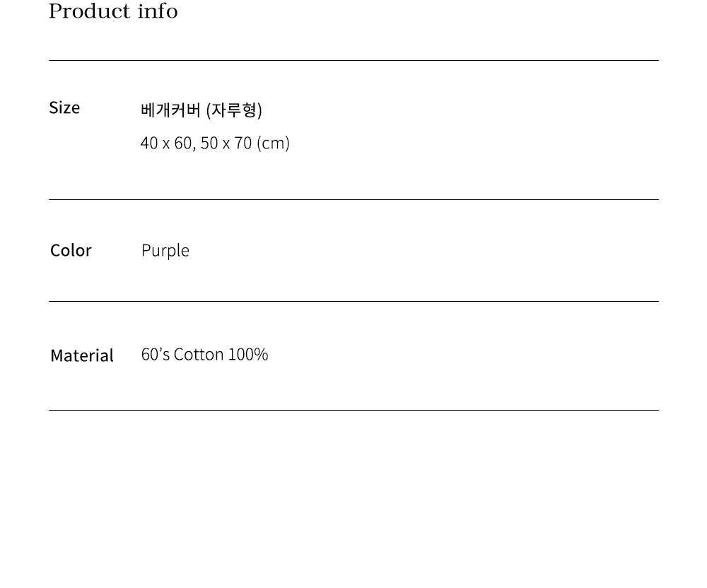707x588 pixels.
Task: Click the letter x in 50 x 70
Action: pos(226,144)
